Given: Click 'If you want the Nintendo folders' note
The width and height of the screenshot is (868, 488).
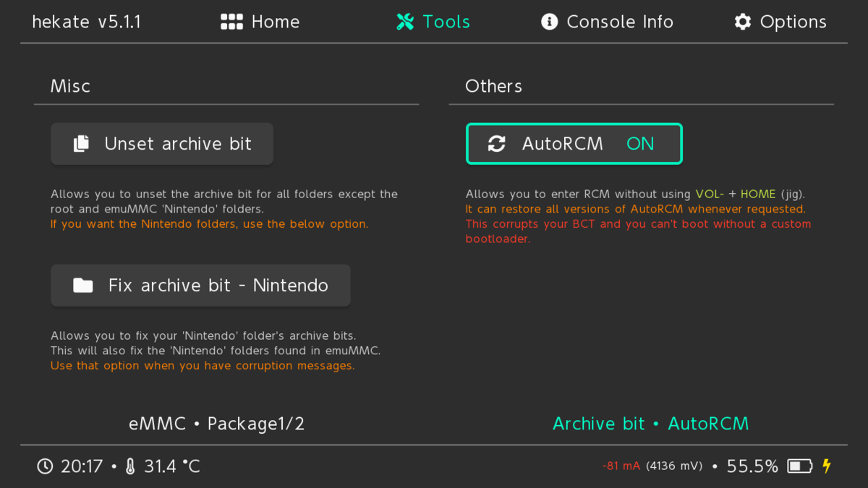Looking at the screenshot, I should [x=209, y=224].
